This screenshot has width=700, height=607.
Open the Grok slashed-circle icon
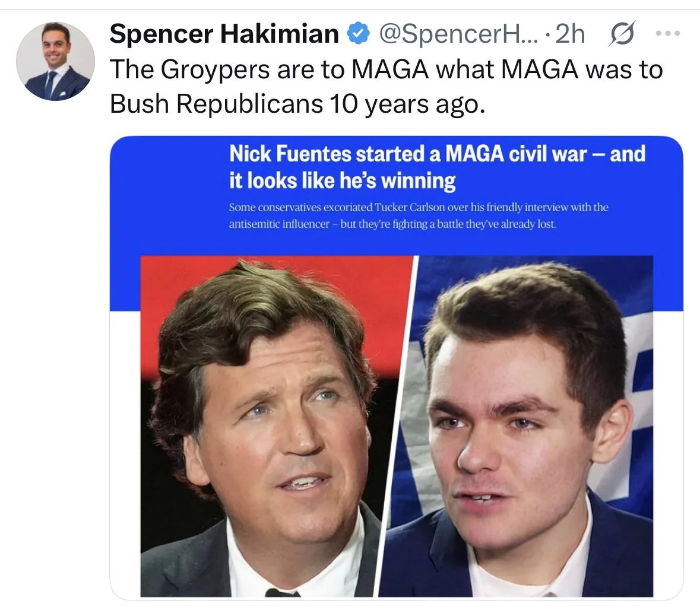pyautogui.click(x=620, y=34)
